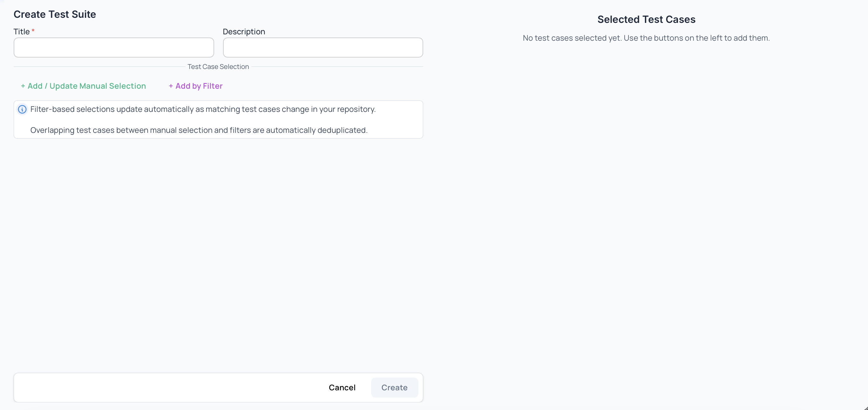Click the empty state message about test cases
Viewport: 868px width, 410px height.
646,38
